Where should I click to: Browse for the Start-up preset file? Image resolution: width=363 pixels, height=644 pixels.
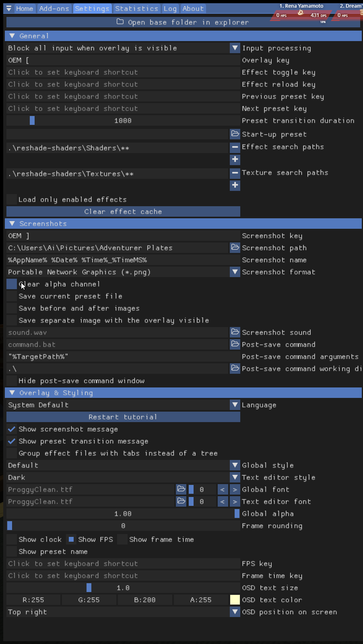235,134
